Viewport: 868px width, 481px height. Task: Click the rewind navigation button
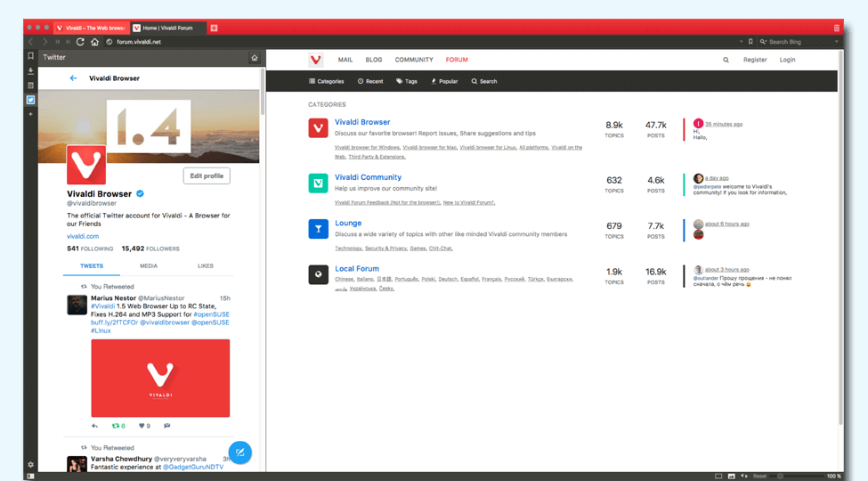57,42
